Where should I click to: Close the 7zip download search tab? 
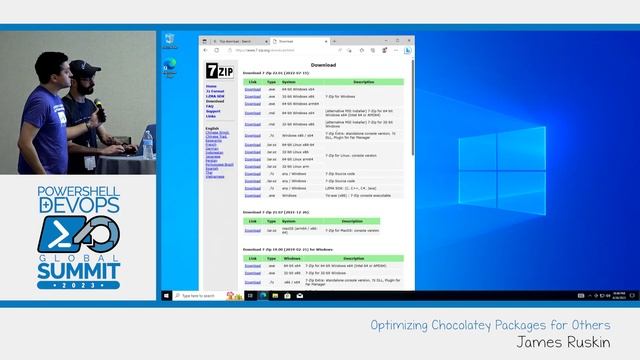point(266,41)
